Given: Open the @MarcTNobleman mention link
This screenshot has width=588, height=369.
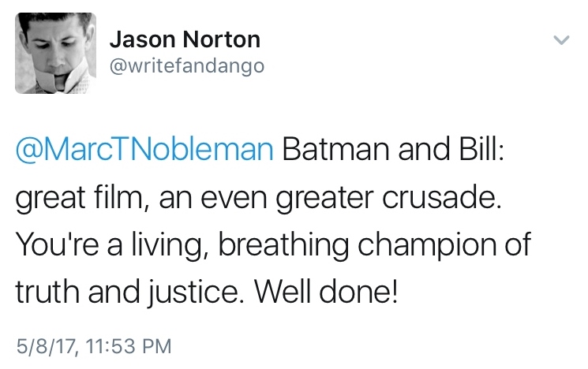Looking at the screenshot, I should 145,151.
